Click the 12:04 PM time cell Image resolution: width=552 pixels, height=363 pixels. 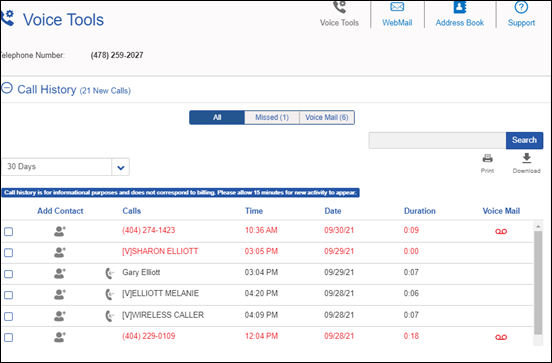(261, 336)
